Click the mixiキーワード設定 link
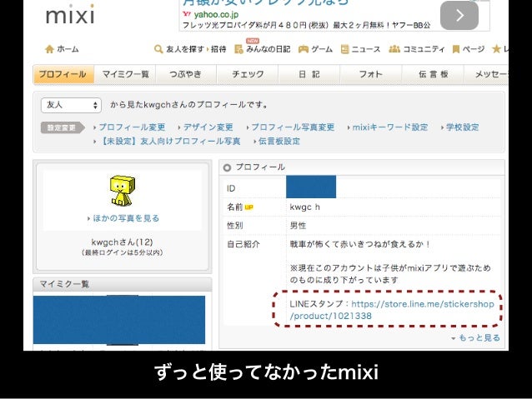Image resolution: width=532 pixels, height=399 pixels. point(390,127)
